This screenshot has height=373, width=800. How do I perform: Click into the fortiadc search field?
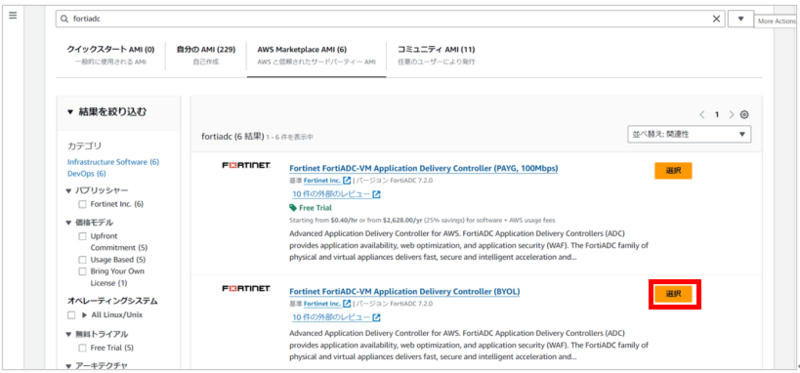[390, 19]
